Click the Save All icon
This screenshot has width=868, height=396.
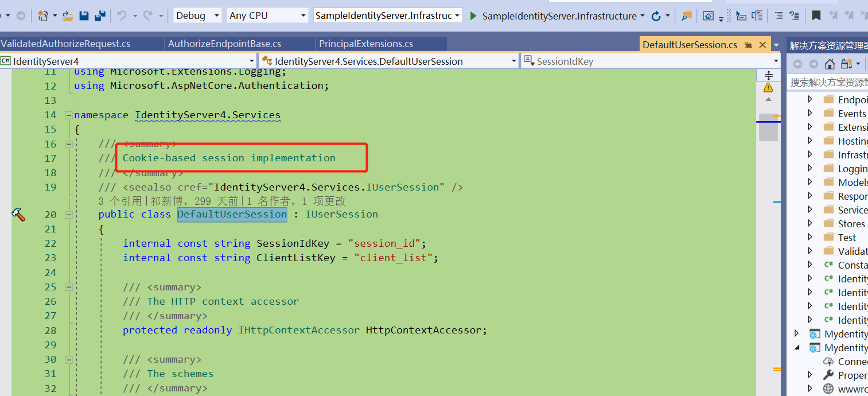(x=100, y=15)
